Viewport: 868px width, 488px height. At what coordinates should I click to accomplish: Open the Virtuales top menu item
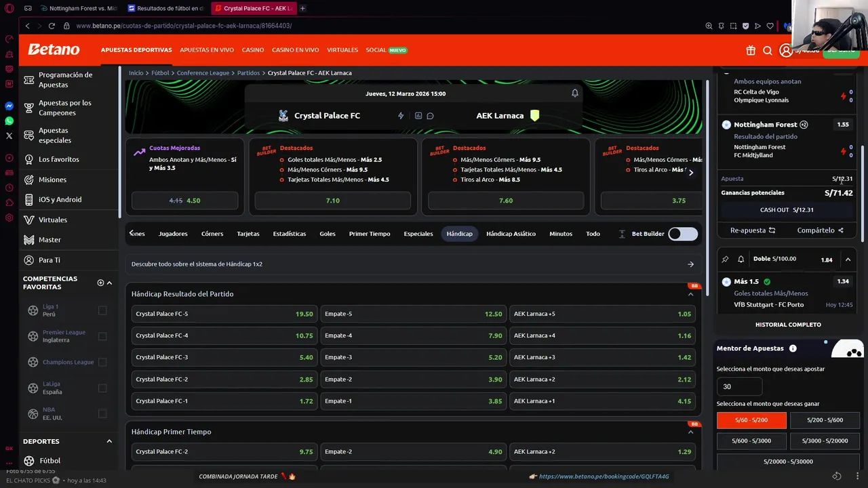[342, 50]
